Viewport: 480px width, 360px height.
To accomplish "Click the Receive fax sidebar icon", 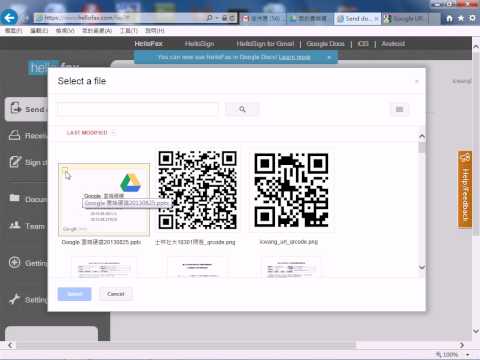I will click(x=14, y=135).
